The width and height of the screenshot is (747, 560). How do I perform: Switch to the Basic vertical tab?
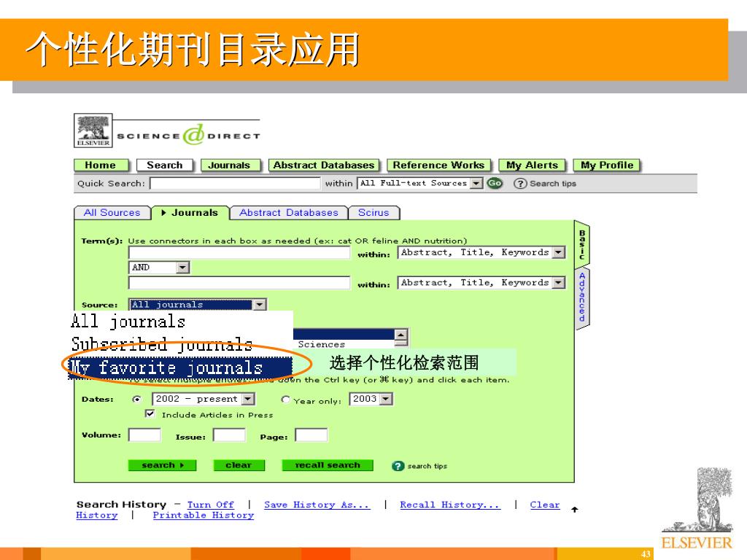[x=581, y=244]
